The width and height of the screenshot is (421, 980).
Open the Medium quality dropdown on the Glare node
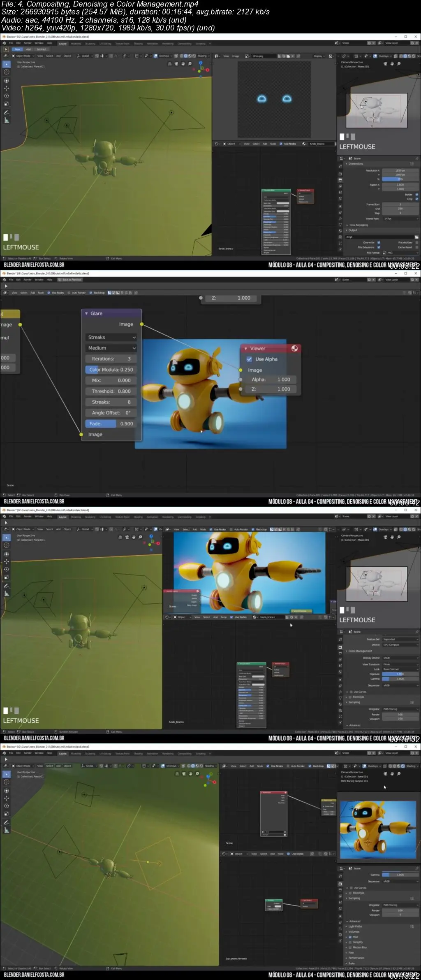point(111,348)
